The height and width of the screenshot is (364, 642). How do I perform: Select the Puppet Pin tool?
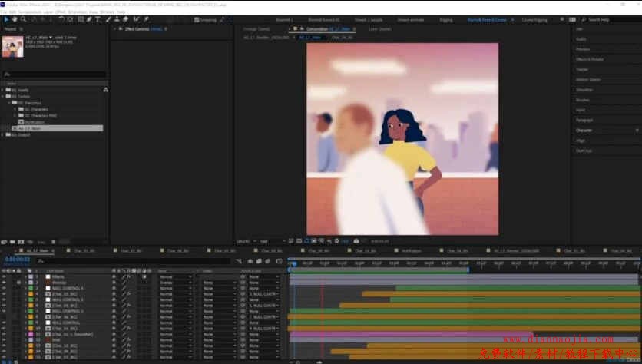(146, 19)
